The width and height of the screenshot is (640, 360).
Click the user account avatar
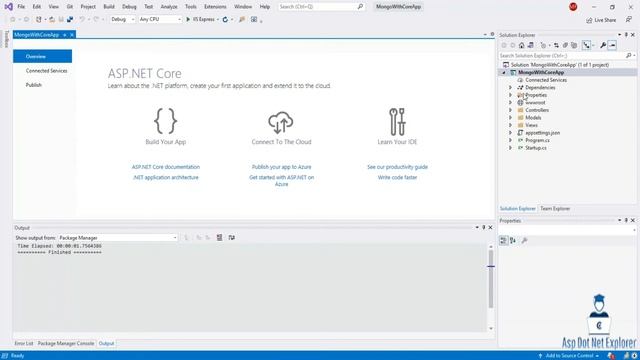pos(573,7)
